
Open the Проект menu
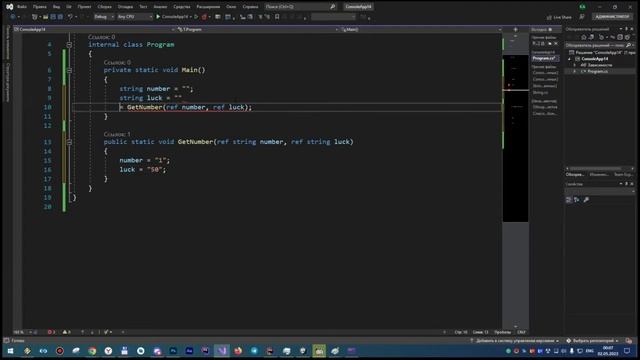84,7
